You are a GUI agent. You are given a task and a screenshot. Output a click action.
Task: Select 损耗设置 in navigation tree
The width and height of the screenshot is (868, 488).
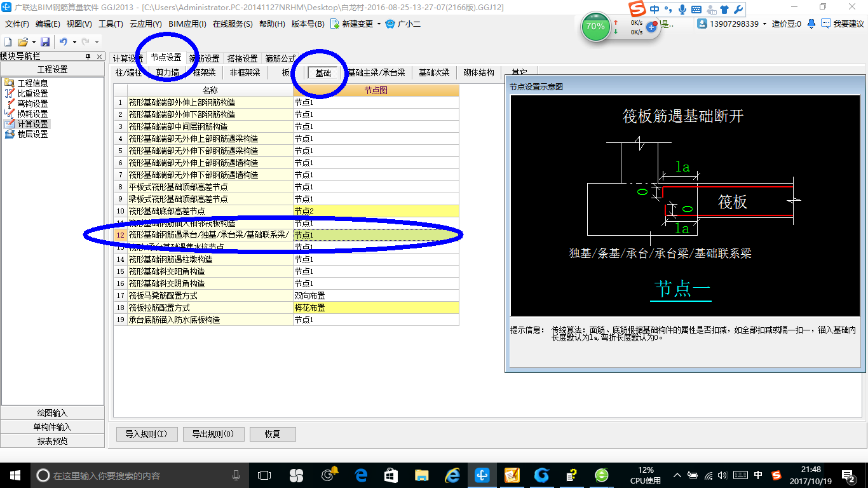[x=32, y=114]
